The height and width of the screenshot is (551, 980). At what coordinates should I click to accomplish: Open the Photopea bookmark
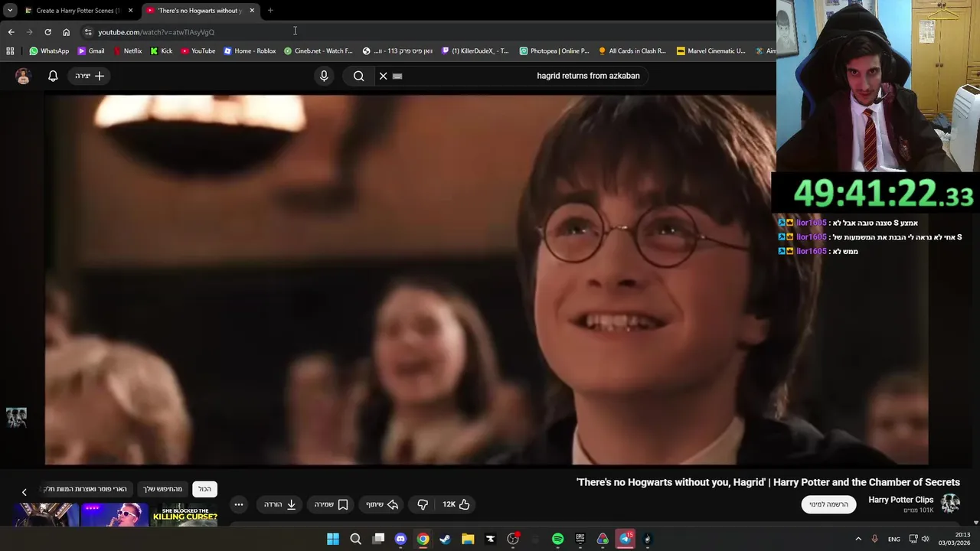click(x=554, y=51)
